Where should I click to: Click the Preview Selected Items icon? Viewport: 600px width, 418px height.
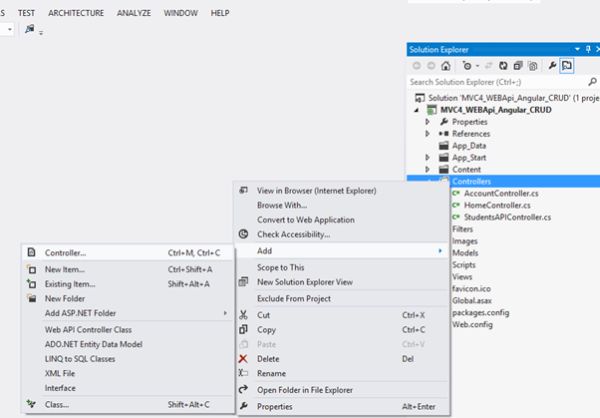(x=566, y=65)
